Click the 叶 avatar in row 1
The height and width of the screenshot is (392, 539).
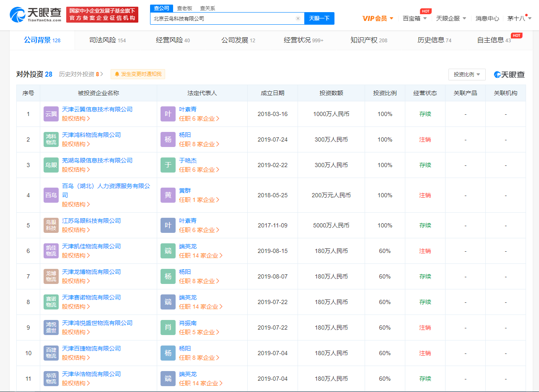coord(168,114)
